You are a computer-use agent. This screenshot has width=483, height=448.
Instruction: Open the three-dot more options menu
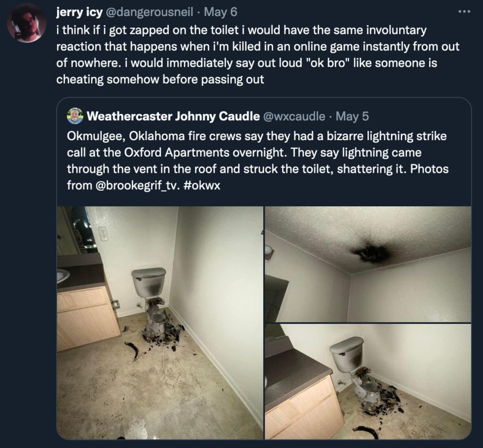pyautogui.click(x=464, y=12)
